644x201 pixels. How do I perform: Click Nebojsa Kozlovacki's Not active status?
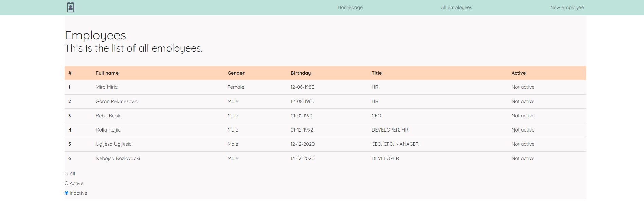(x=523, y=158)
